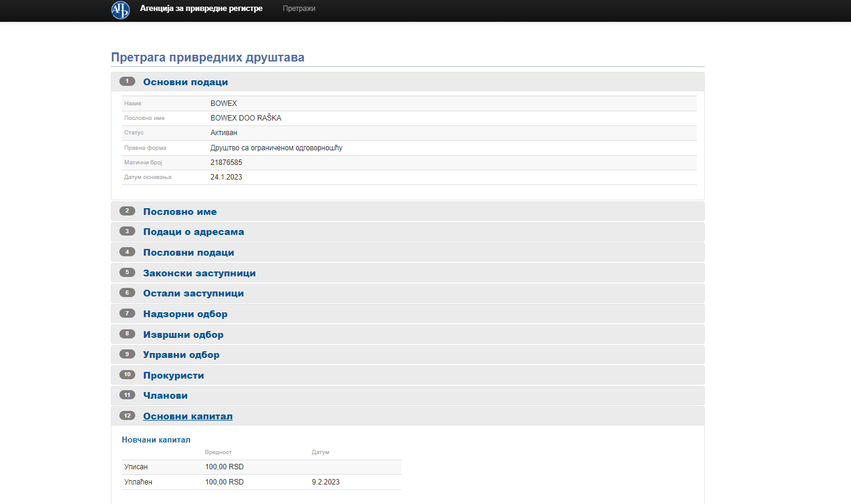Show the Управни одбор section

point(181,355)
